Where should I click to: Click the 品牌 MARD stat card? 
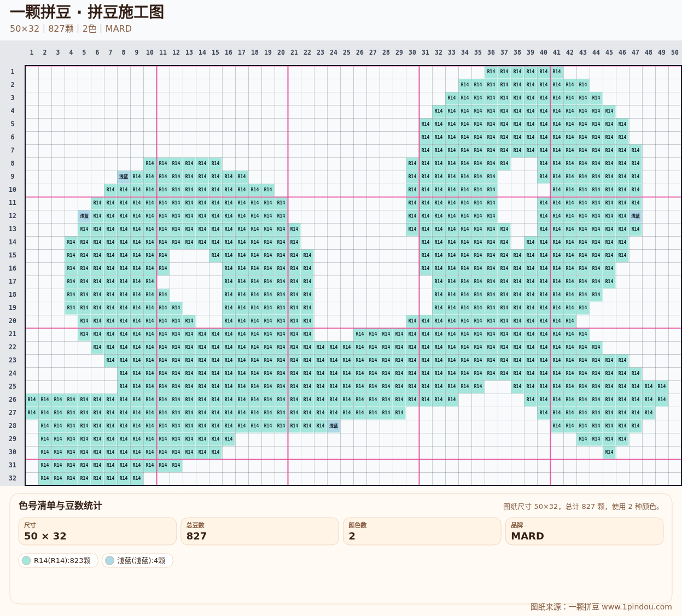pos(585,531)
